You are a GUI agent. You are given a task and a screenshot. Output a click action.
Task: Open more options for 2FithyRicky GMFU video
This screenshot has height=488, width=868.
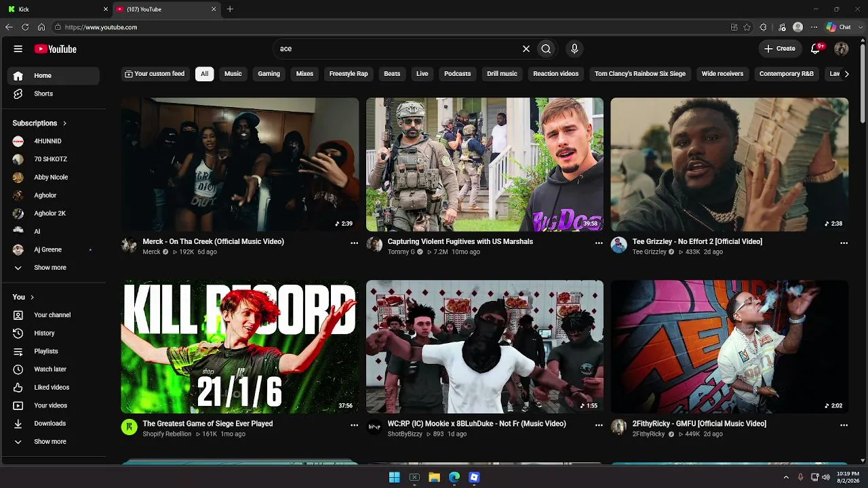[844, 425]
